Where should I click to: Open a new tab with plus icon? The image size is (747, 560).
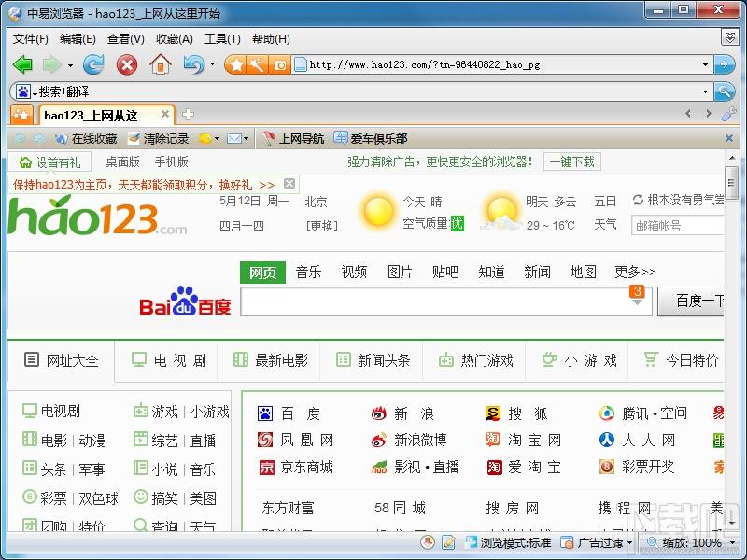pyautogui.click(x=189, y=114)
